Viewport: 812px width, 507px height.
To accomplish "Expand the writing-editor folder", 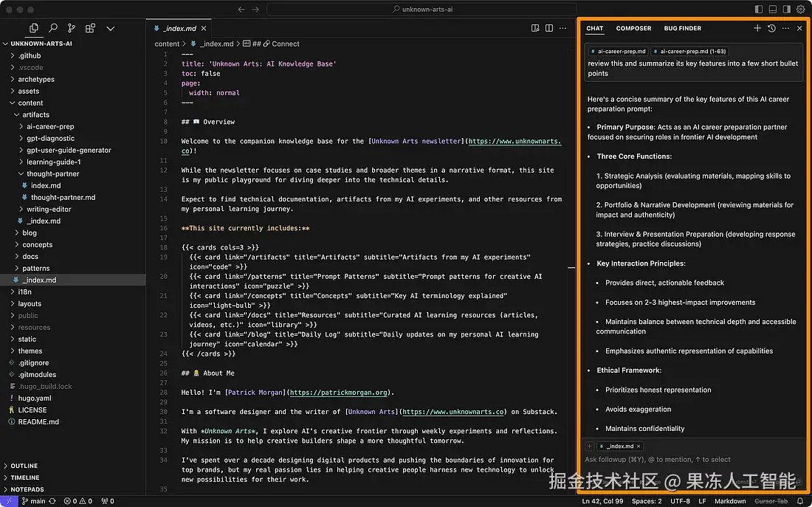I will tap(72, 210).
